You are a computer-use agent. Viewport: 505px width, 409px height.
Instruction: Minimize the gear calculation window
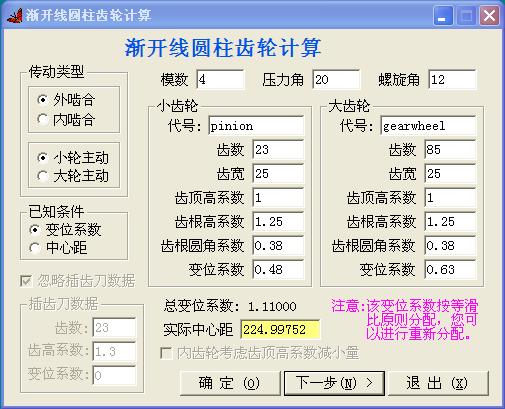coord(443,15)
